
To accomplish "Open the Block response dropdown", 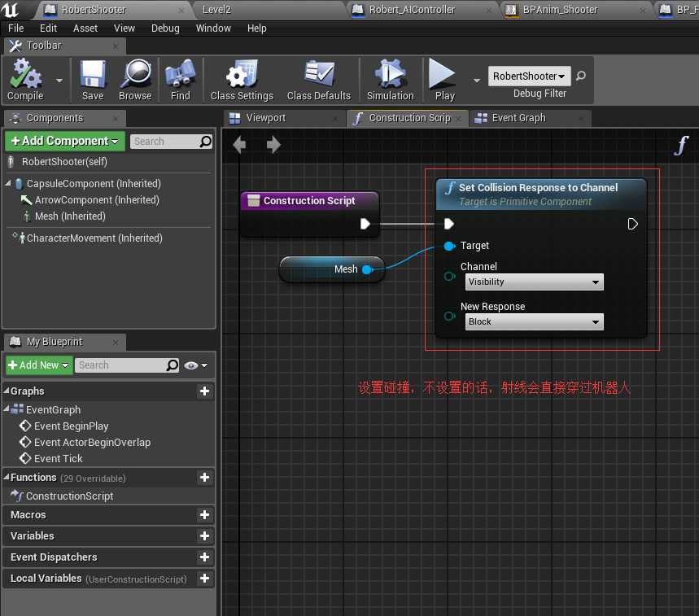I will pyautogui.click(x=534, y=321).
